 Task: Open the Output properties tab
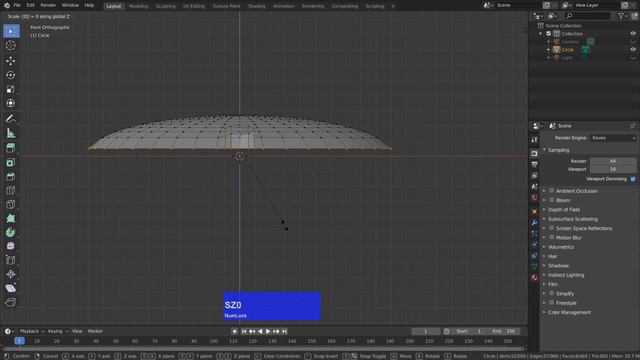point(534,164)
